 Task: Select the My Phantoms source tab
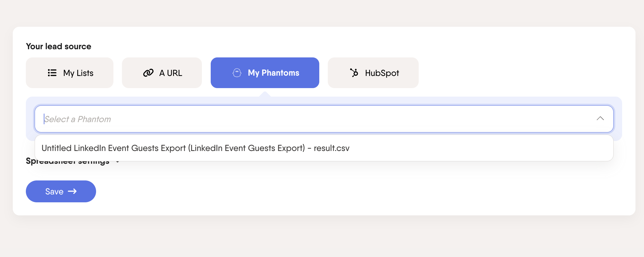point(265,73)
